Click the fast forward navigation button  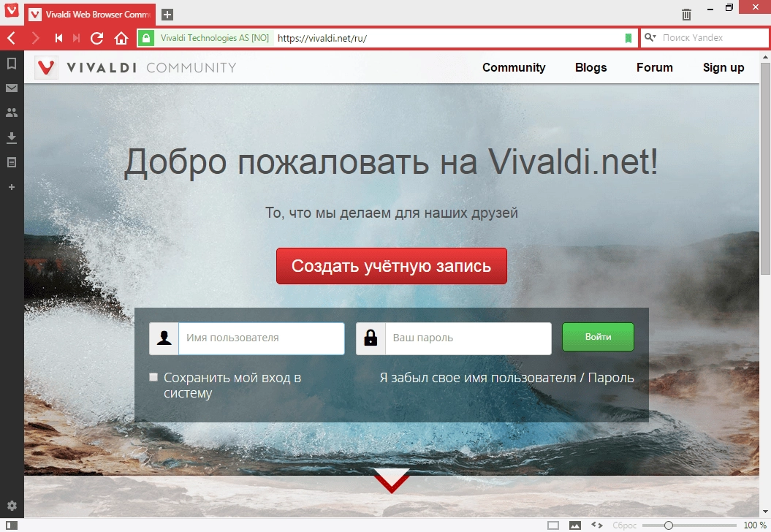click(76, 38)
